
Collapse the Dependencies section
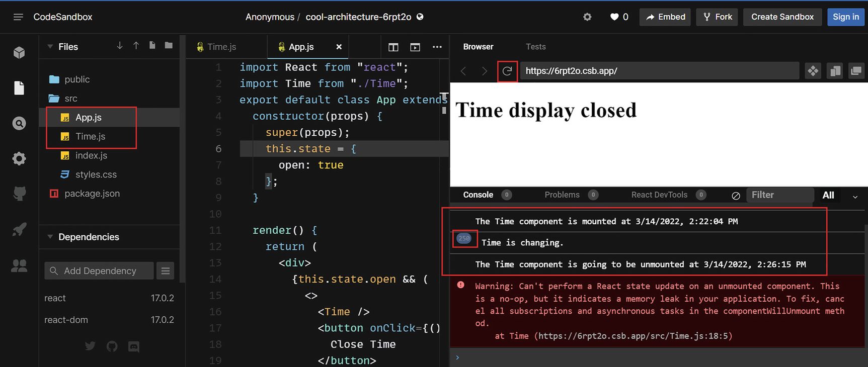pyautogui.click(x=50, y=237)
